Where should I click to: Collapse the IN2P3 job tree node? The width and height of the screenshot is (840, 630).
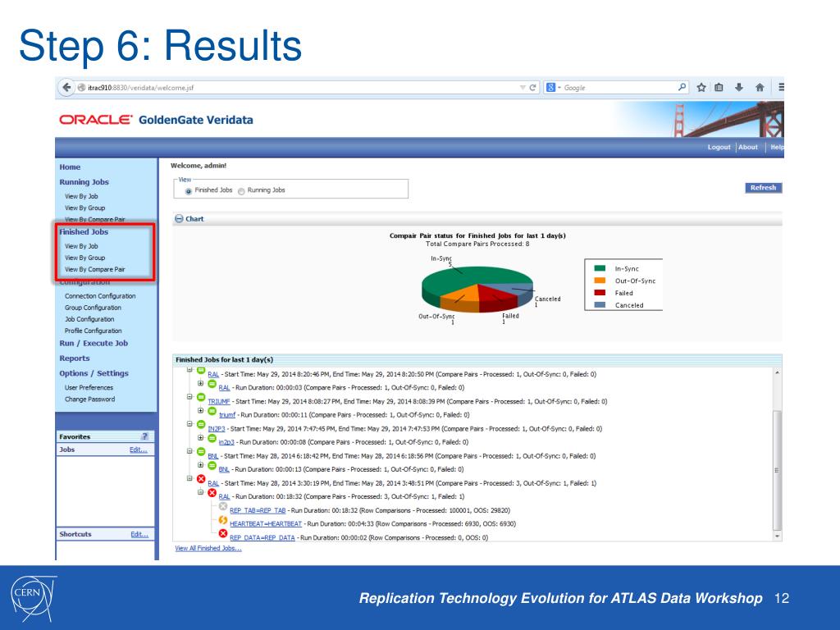pyautogui.click(x=189, y=424)
